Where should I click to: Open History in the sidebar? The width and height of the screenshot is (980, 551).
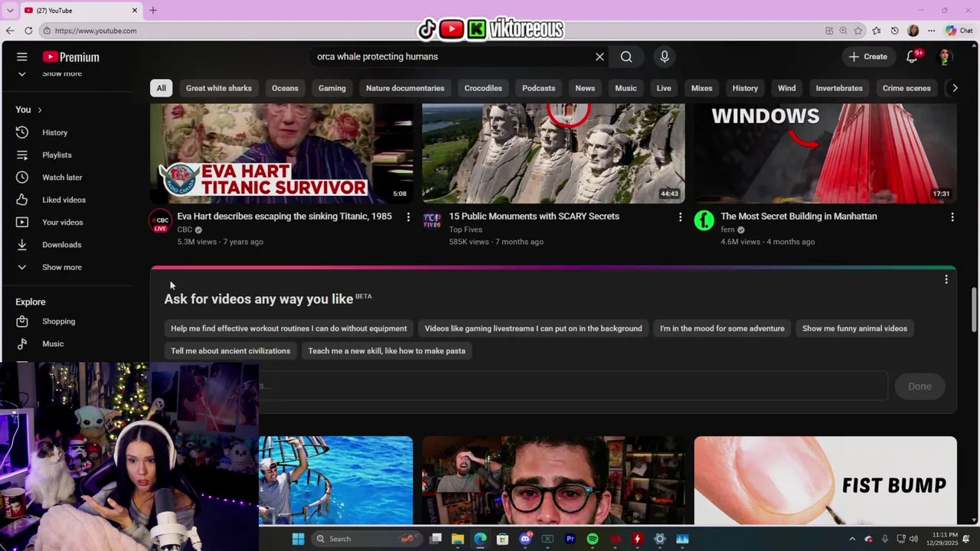coord(54,132)
